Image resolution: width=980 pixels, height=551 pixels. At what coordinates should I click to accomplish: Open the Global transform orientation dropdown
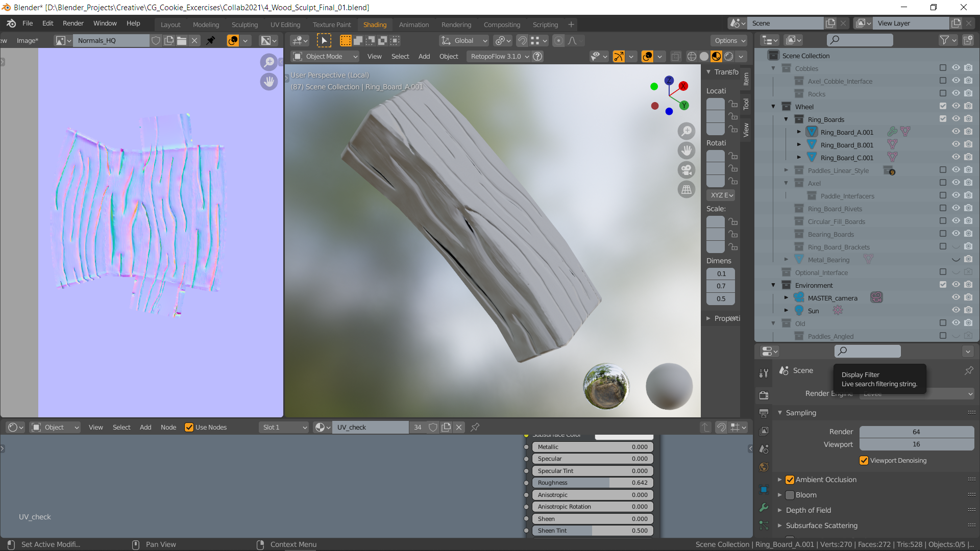tap(464, 41)
